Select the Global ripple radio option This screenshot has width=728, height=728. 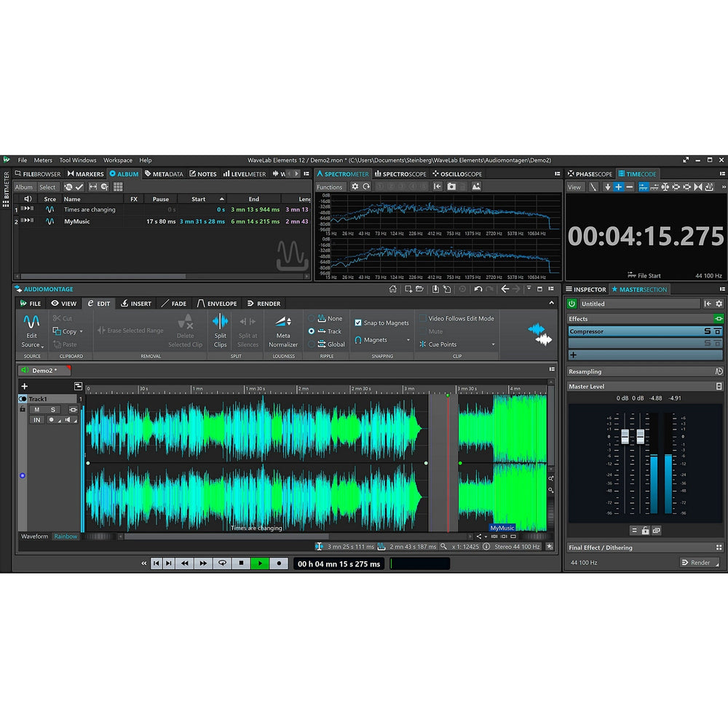tap(312, 344)
